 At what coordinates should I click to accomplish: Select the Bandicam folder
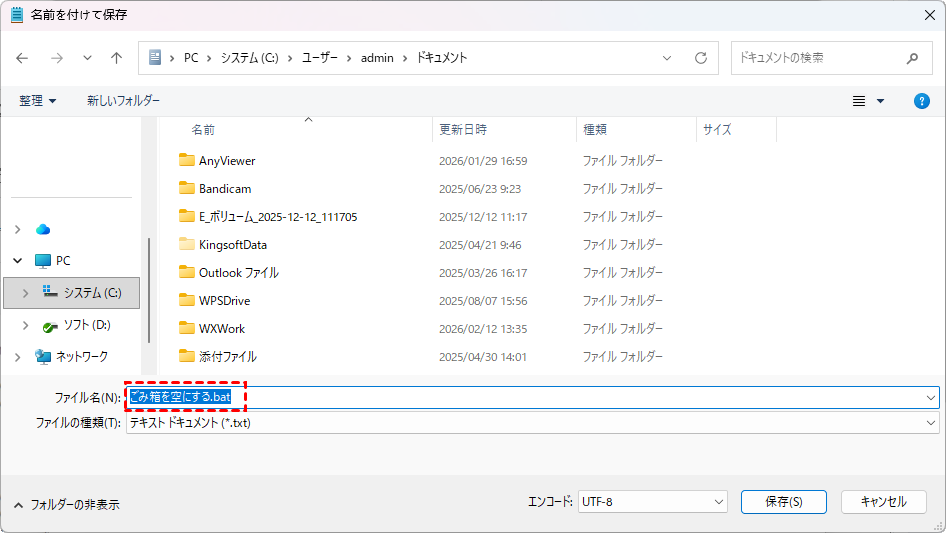click(x=224, y=188)
